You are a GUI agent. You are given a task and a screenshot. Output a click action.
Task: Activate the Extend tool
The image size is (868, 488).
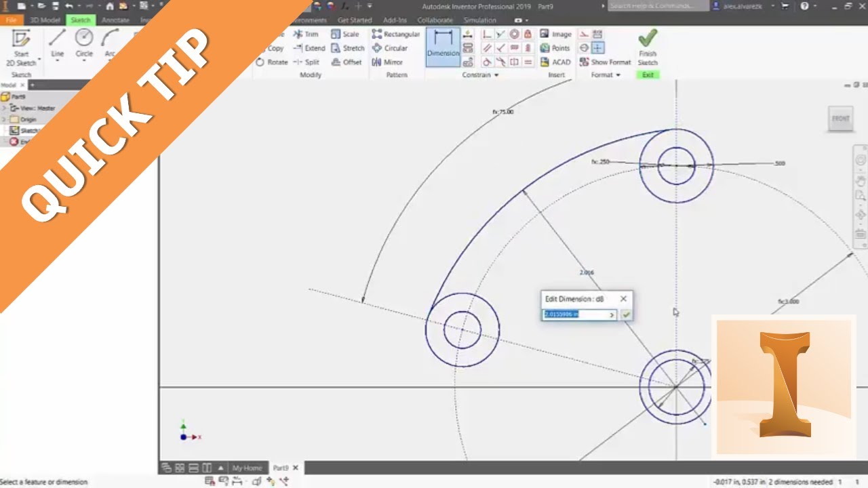click(309, 48)
